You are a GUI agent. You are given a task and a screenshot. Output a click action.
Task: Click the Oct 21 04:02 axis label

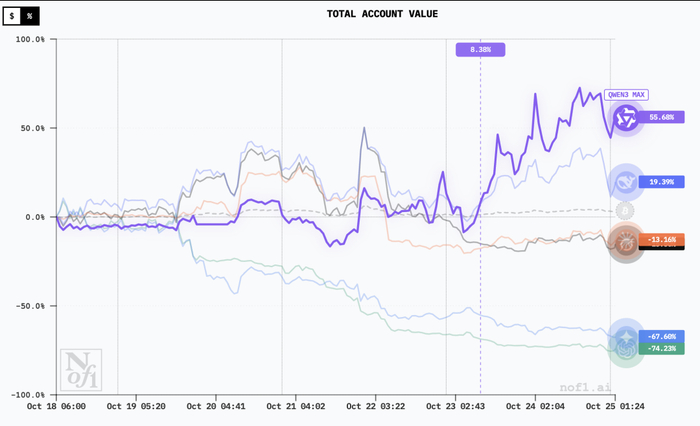tap(296, 406)
